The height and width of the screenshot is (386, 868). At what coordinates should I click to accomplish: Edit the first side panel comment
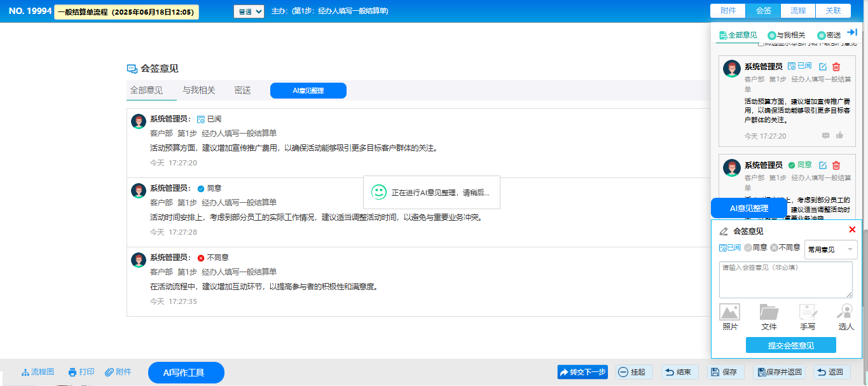click(823, 67)
